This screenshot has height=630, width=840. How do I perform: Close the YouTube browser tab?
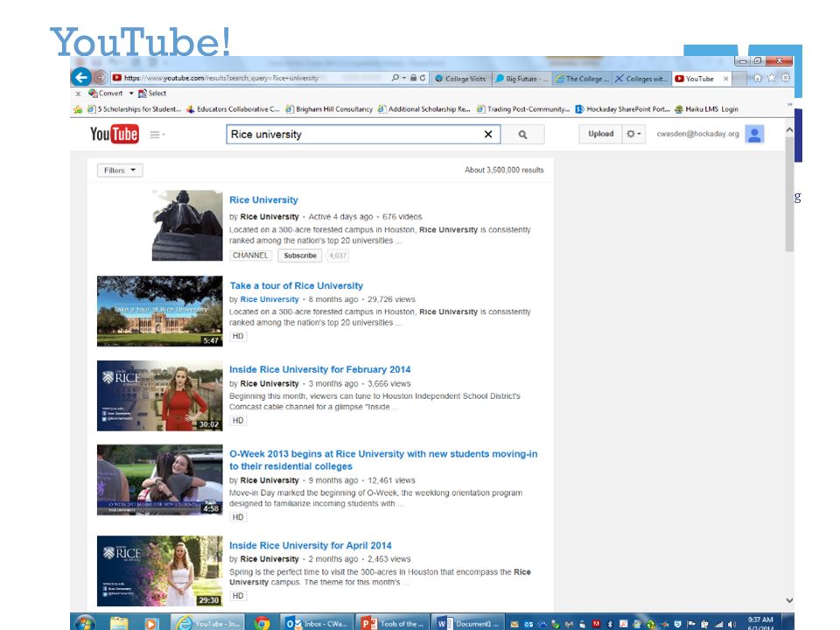726,78
